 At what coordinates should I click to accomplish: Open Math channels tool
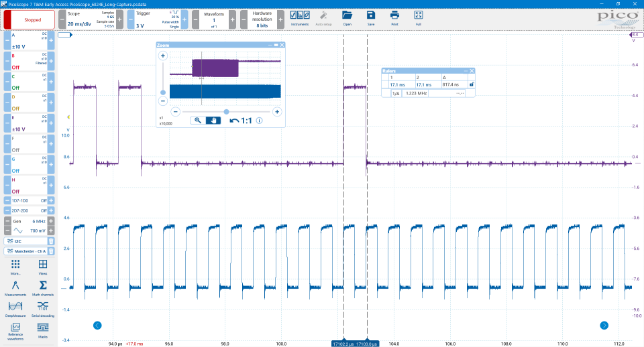[x=43, y=287]
